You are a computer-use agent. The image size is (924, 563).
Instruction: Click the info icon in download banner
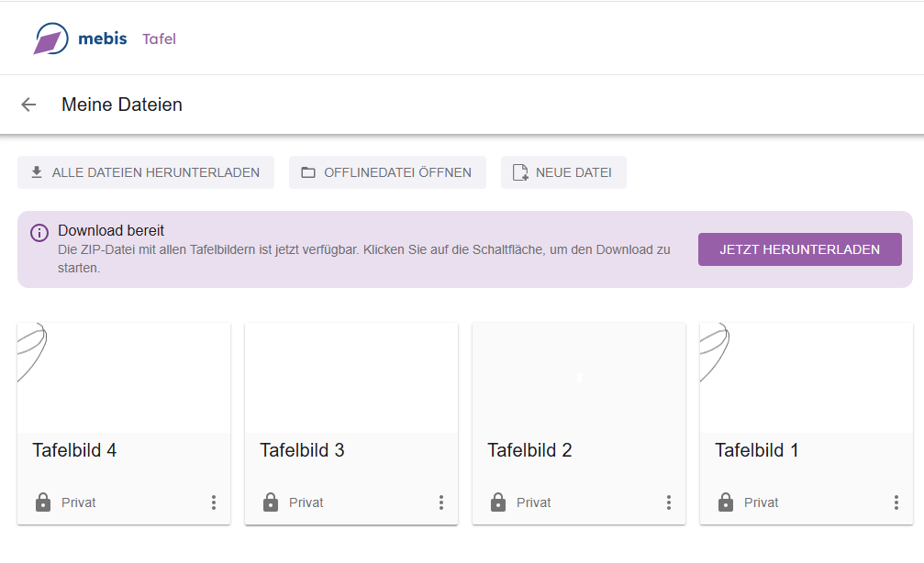(x=39, y=233)
